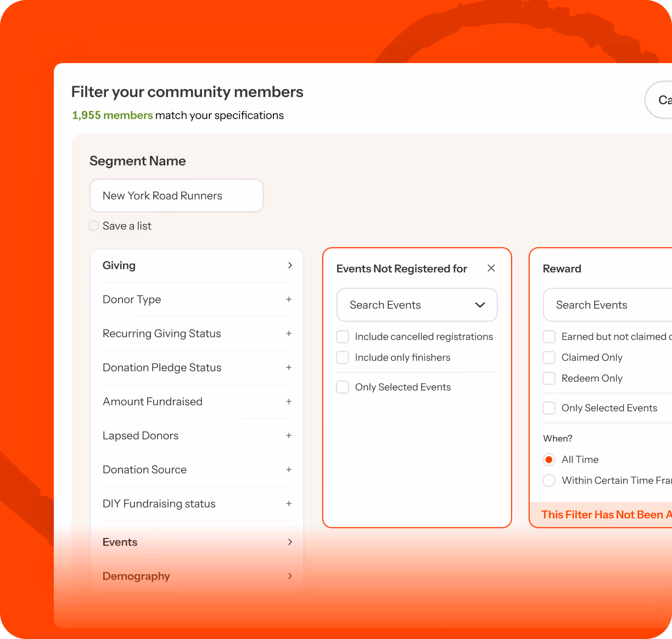This screenshot has width=672, height=639.
Task: Click the Filter your community members heading
Action: (187, 92)
